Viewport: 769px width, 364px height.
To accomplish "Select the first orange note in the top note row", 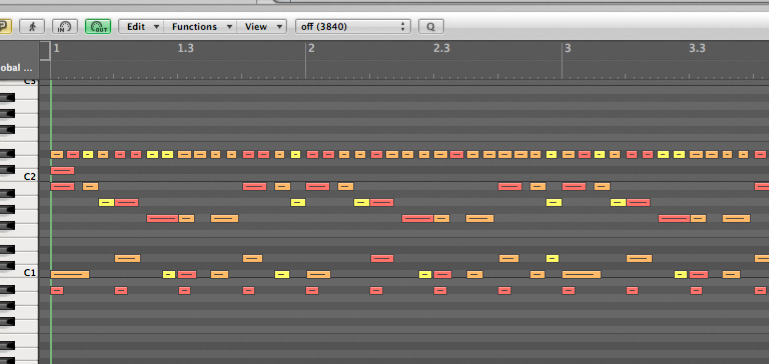I will pos(57,155).
